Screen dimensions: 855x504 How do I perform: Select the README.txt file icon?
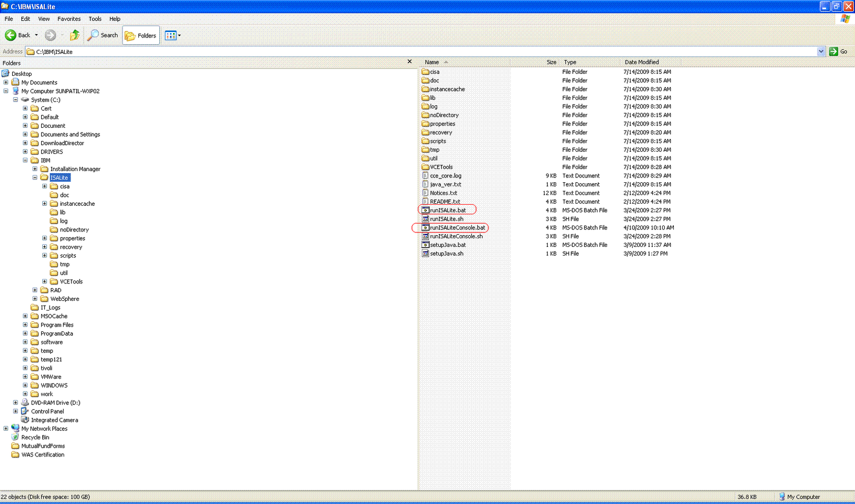click(x=425, y=201)
